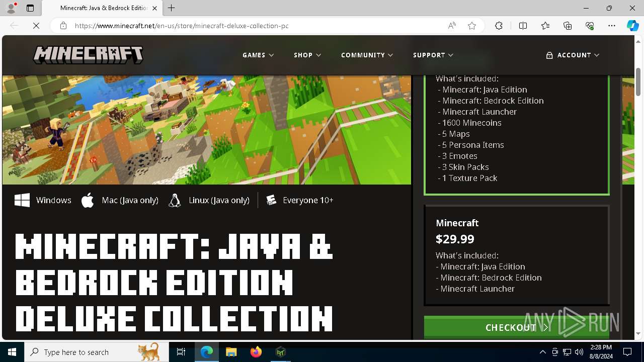644x362 pixels.
Task: Click the Deluxe Collection page title heading
Action: (174, 283)
